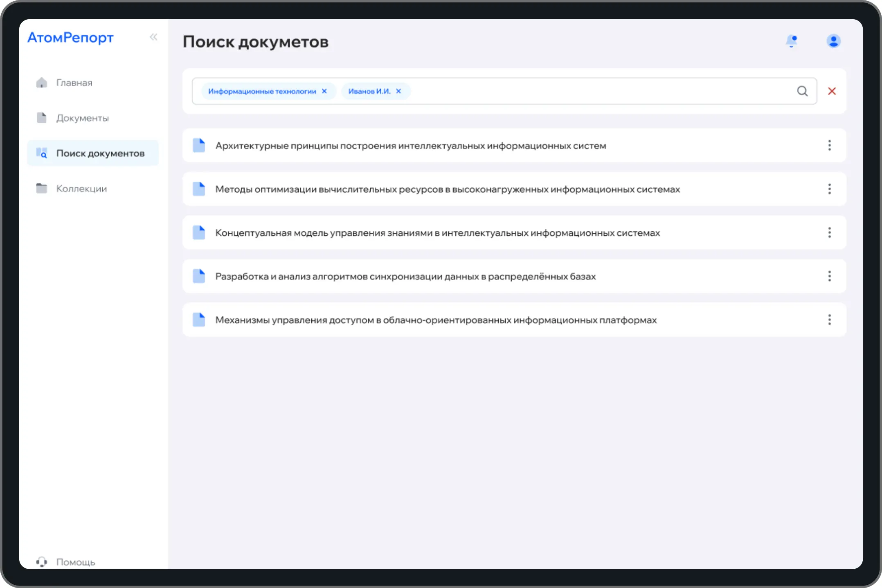The height and width of the screenshot is (588, 882).
Task: Select Поиск документов sidebar item
Action: (100, 153)
